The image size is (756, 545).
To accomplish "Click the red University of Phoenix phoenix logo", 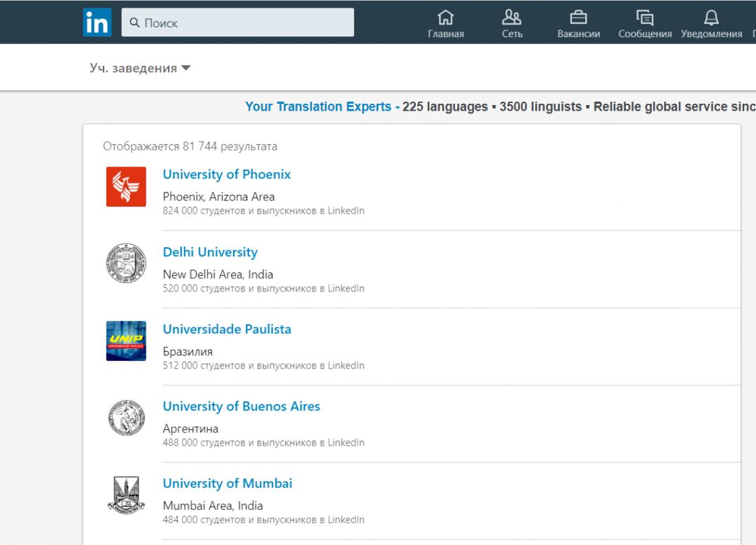I will (x=126, y=186).
